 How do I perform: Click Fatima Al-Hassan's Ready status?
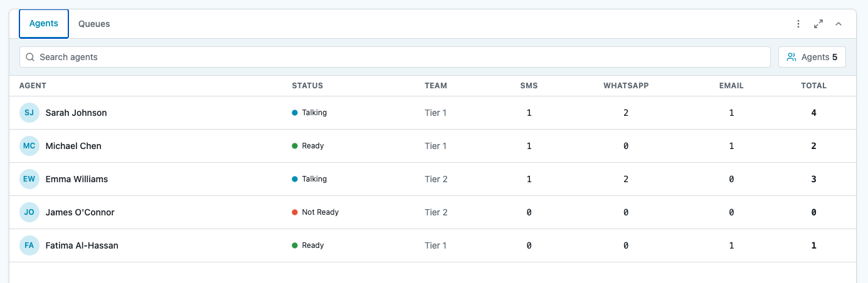click(308, 245)
